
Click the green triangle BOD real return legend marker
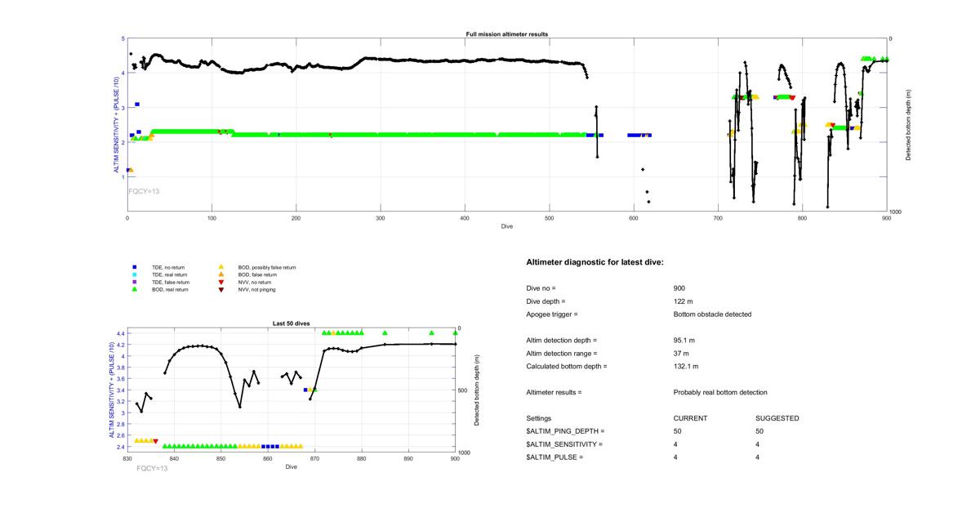click(x=135, y=289)
